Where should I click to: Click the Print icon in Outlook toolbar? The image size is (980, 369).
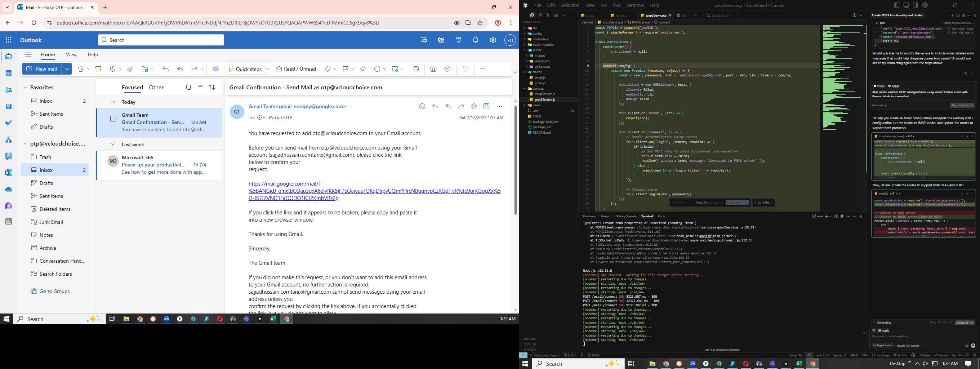pyautogui.click(x=415, y=69)
